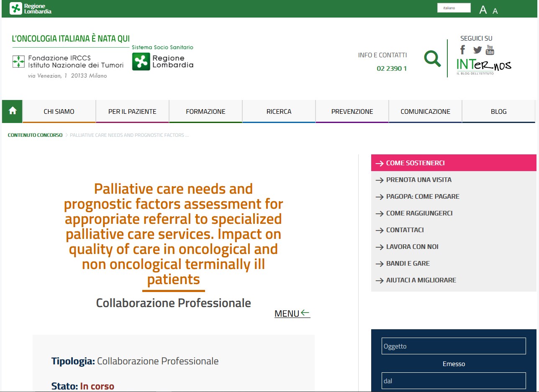Decrease text size with the small A
This screenshot has width=539, height=392.
click(x=495, y=11)
